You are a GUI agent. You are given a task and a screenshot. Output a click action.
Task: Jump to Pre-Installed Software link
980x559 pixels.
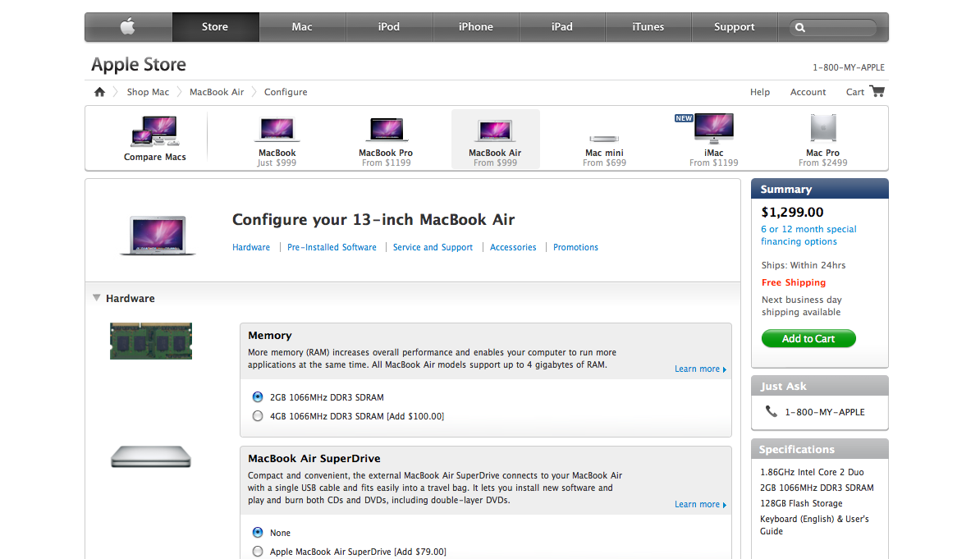tap(332, 248)
